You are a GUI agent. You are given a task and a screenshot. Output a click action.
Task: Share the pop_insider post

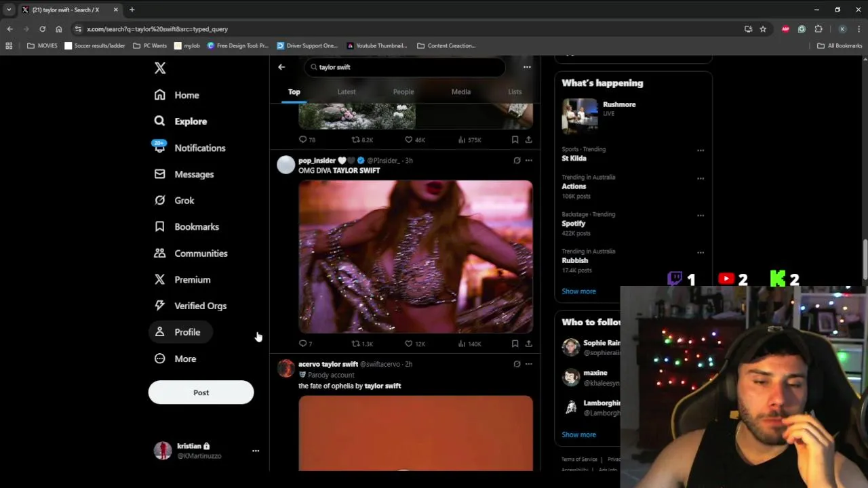528,344
